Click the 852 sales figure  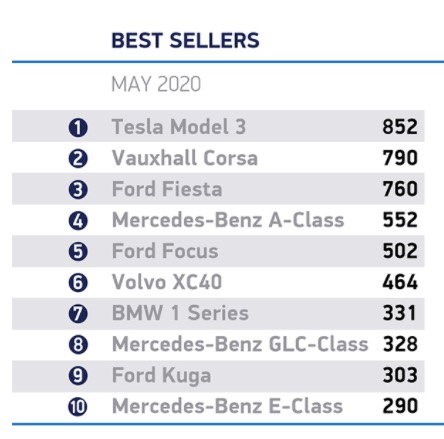click(400, 127)
